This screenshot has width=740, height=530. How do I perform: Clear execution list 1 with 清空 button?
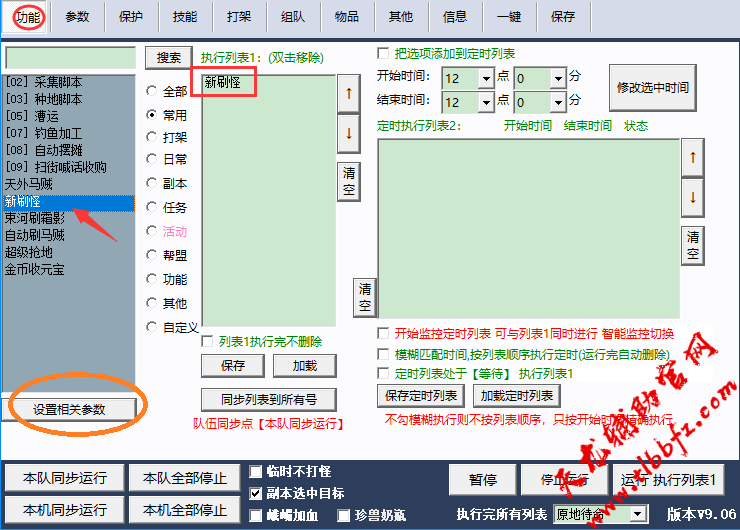[349, 182]
